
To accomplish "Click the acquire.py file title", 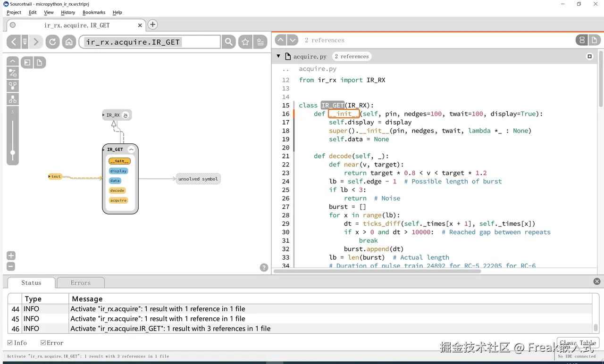I will point(310,57).
